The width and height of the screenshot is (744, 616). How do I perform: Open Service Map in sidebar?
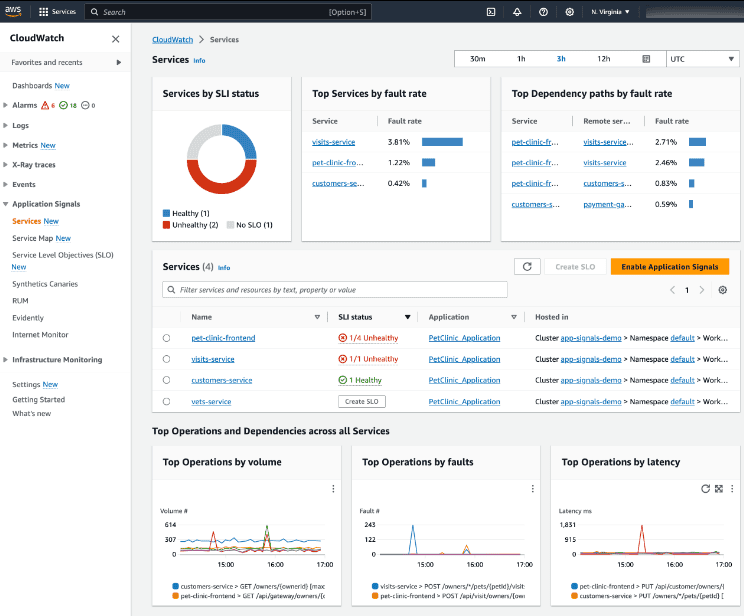(x=32, y=238)
